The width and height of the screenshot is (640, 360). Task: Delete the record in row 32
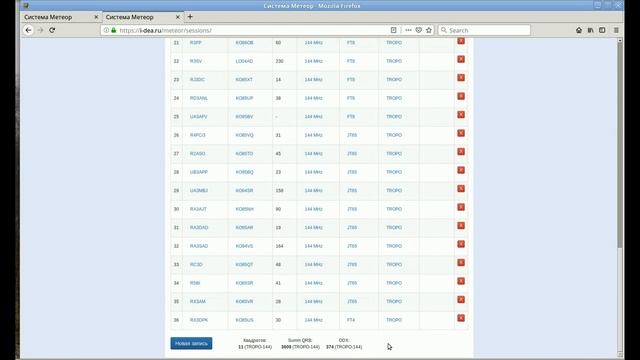(461, 244)
